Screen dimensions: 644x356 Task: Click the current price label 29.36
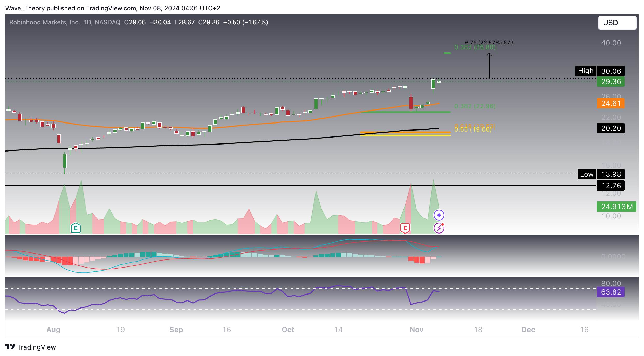(610, 82)
